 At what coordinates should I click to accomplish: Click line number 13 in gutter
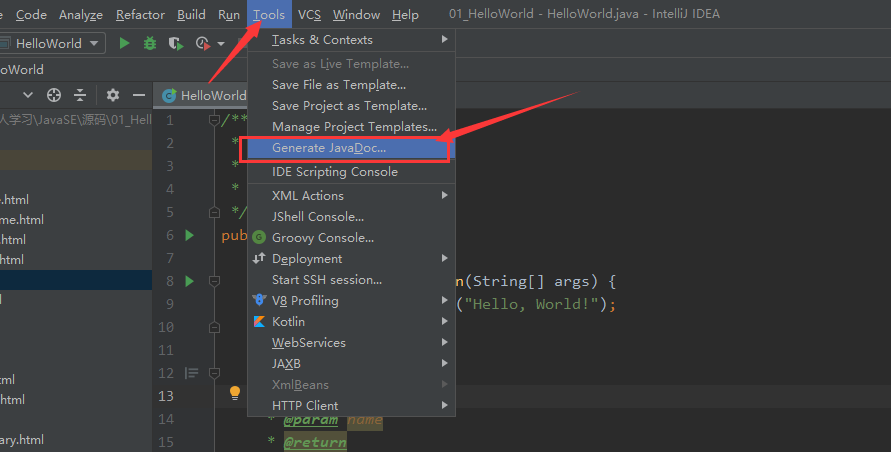pyautogui.click(x=166, y=396)
